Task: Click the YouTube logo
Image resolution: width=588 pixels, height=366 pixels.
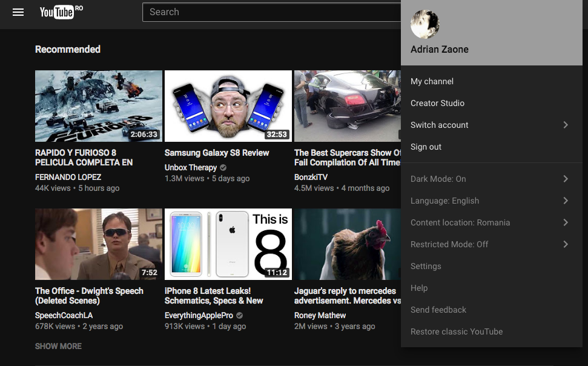Action: coord(58,12)
